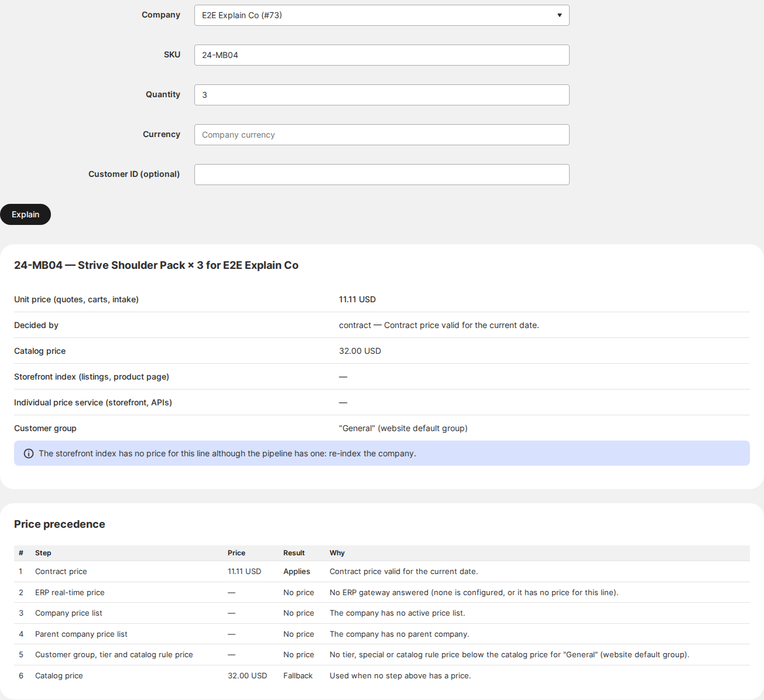Screen dimensions: 764x700
Task: Select the "contract — Contract price valid" Decided by value
Action: coord(439,325)
